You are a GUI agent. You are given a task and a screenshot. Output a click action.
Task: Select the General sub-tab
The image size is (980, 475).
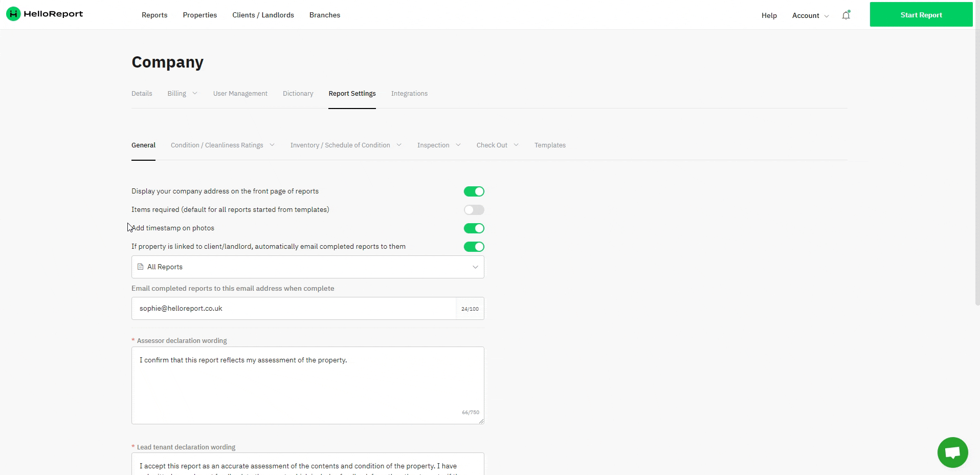coord(143,145)
